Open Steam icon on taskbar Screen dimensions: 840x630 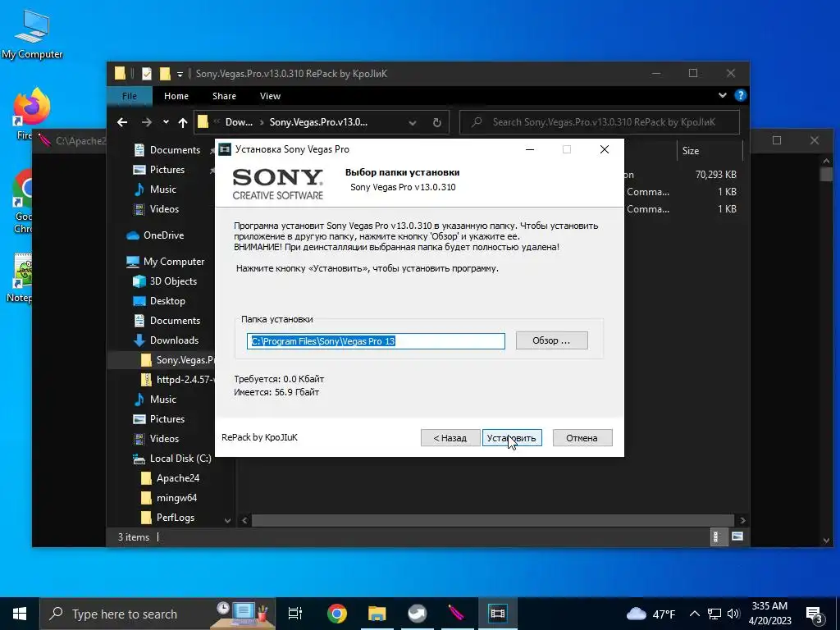[417, 614]
